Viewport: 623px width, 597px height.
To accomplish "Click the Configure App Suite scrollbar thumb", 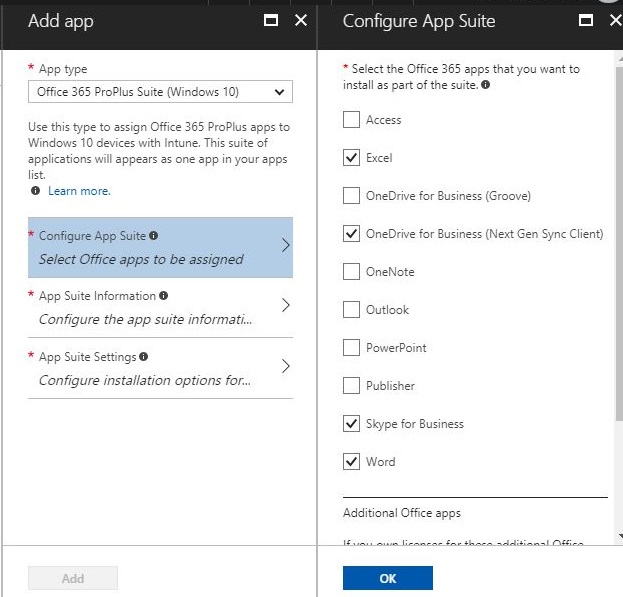I will (619, 243).
